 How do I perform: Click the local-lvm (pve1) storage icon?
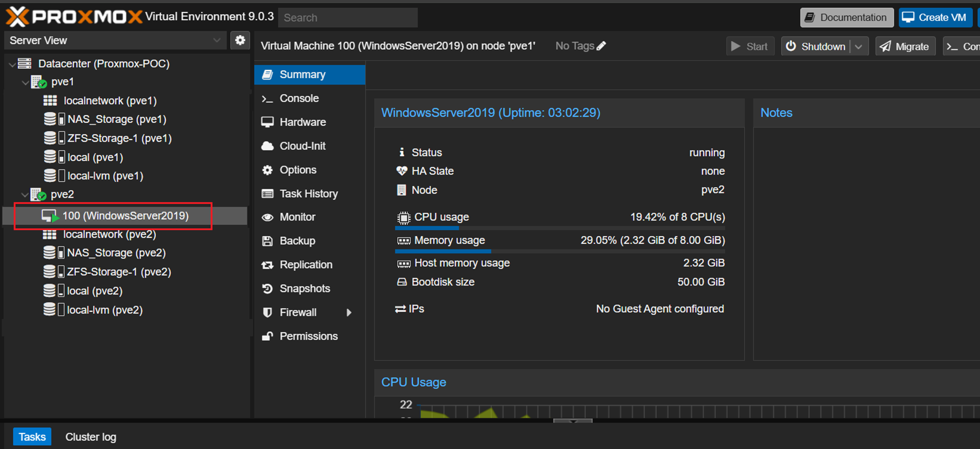coord(54,176)
